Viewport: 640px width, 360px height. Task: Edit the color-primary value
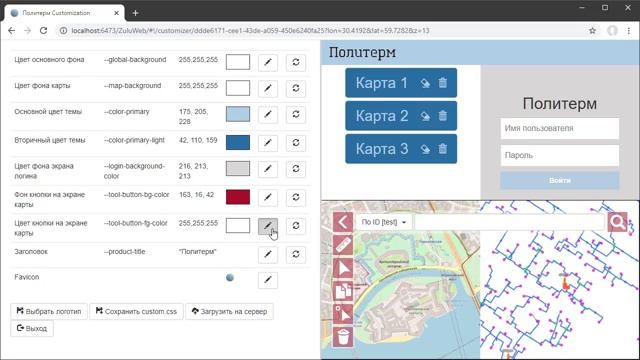tap(268, 114)
